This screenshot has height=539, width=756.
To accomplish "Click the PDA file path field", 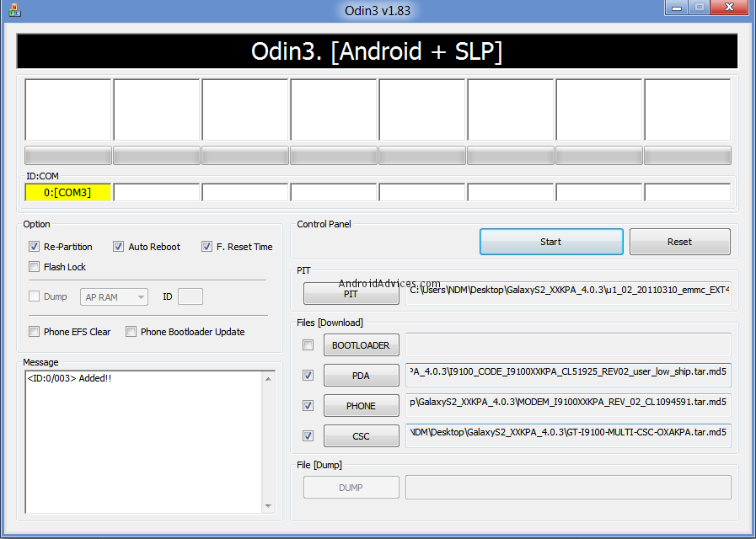I will [568, 376].
